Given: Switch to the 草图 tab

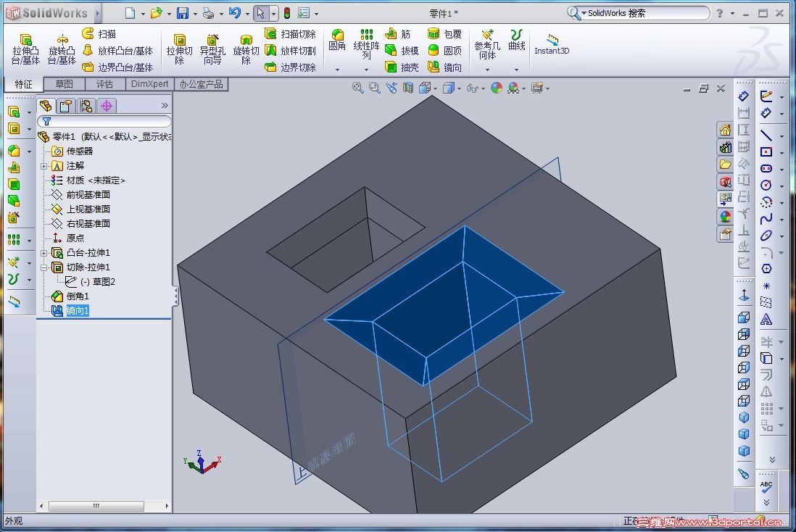Looking at the screenshot, I should (x=64, y=84).
